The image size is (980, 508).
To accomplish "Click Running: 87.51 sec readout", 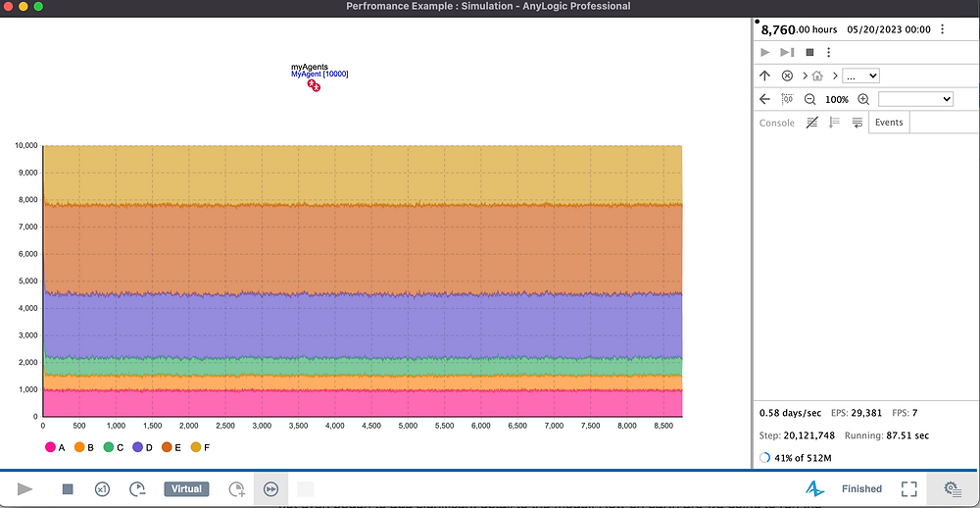I will click(x=887, y=435).
